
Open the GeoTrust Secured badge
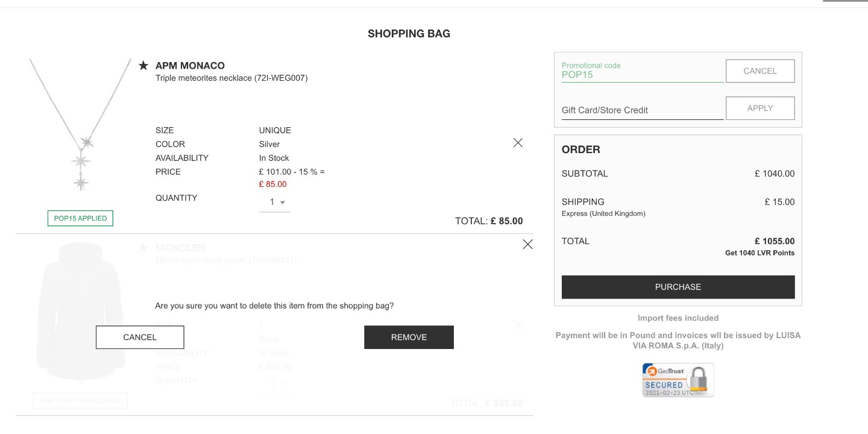(x=678, y=380)
